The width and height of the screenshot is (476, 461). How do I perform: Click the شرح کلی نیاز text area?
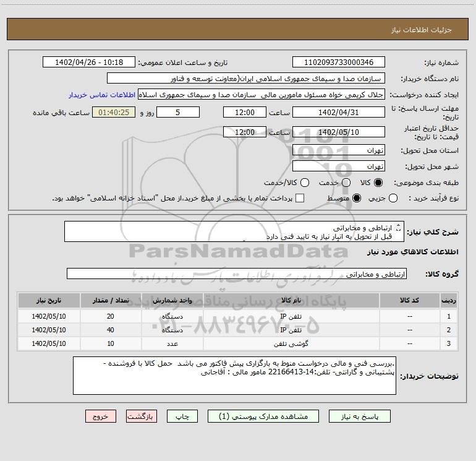pyautogui.click(x=234, y=231)
